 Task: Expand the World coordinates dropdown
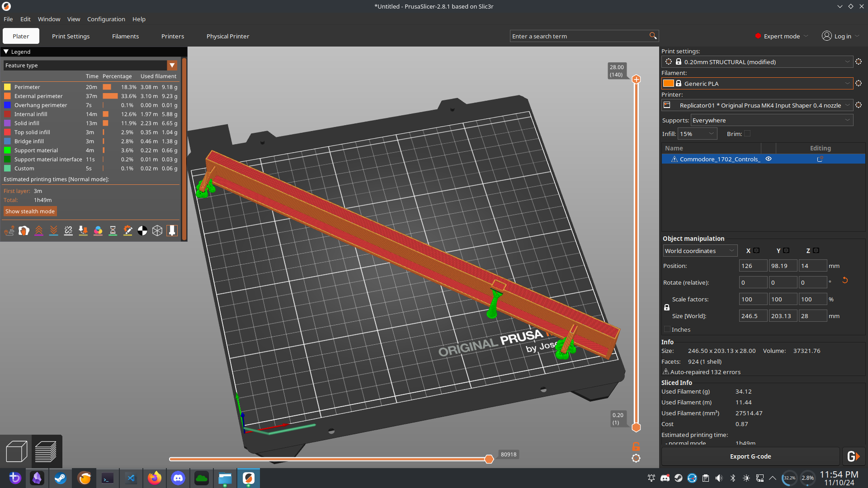(x=700, y=251)
